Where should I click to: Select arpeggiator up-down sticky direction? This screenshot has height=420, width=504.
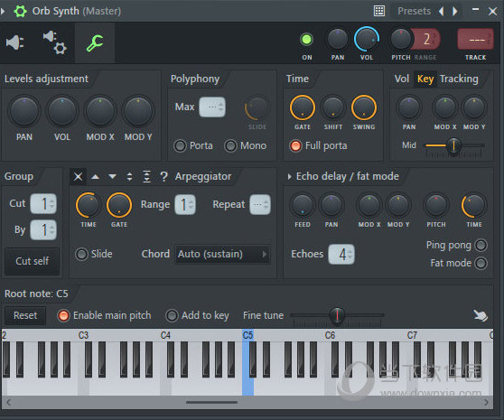[146, 177]
